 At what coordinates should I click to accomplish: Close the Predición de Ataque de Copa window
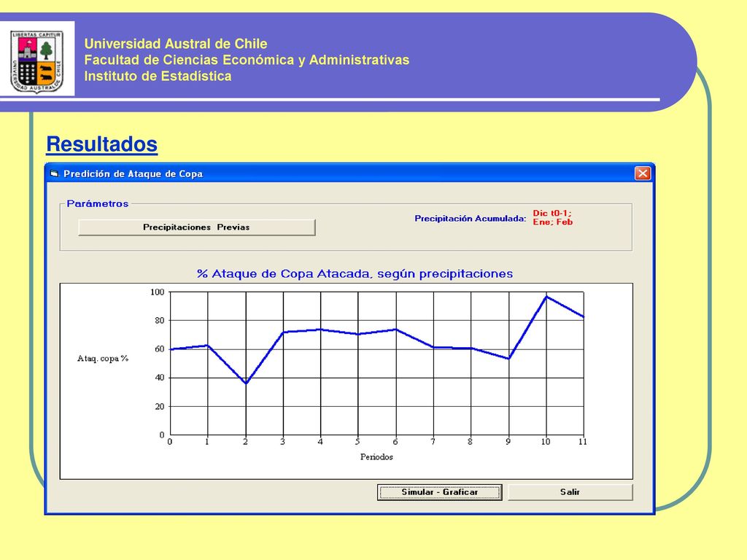tap(642, 174)
